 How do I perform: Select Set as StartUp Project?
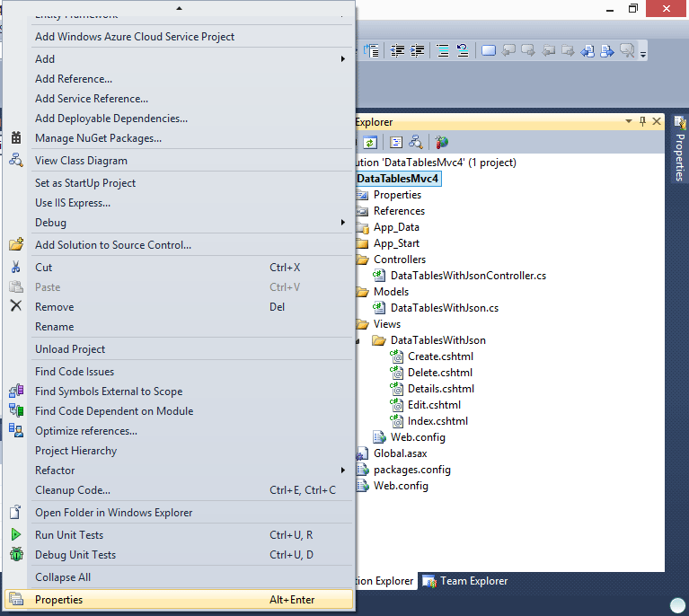click(85, 183)
